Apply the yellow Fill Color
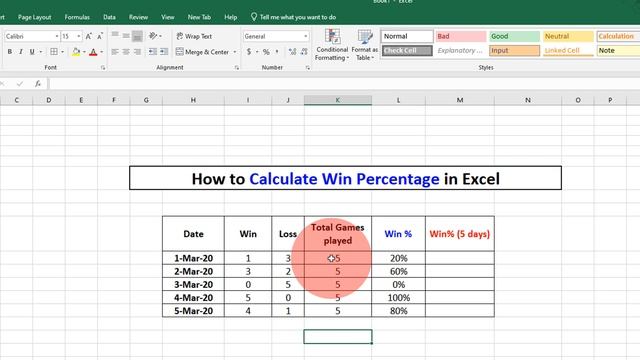 click(x=76, y=52)
